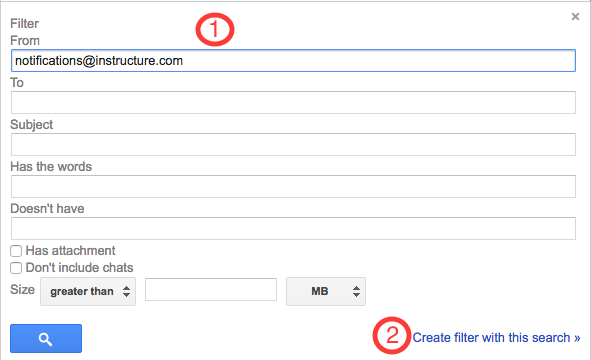Click the Has attachment label text
The width and height of the screenshot is (591, 360).
70,251
